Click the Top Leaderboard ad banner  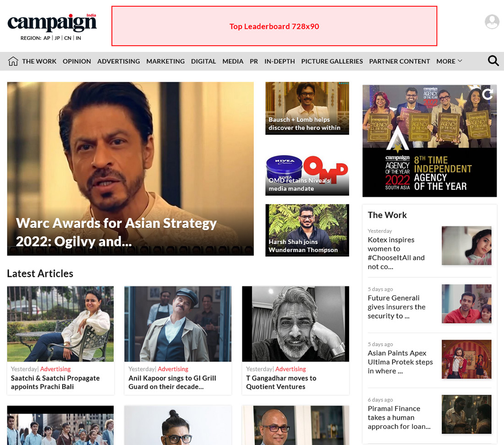(x=274, y=26)
